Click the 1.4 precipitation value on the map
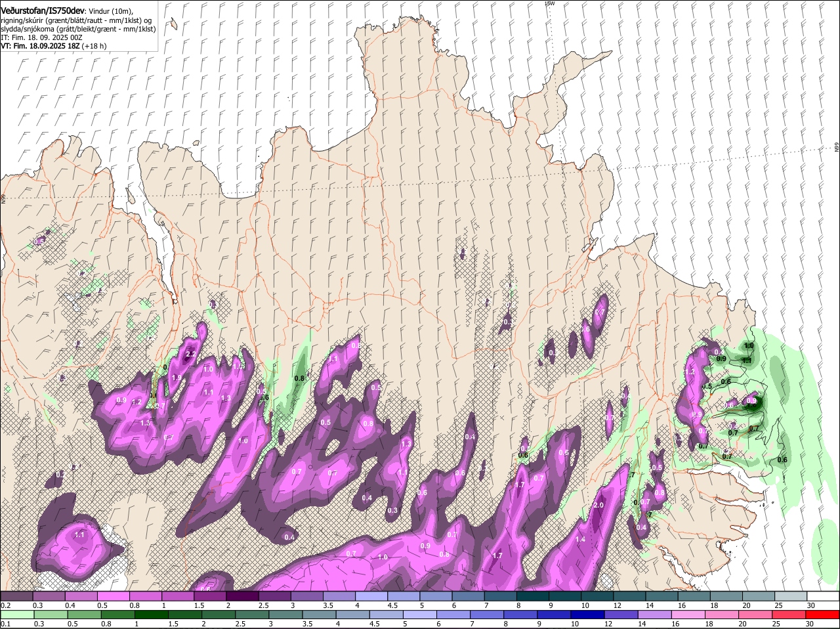Screen dimensions: 840x629 tap(580, 540)
